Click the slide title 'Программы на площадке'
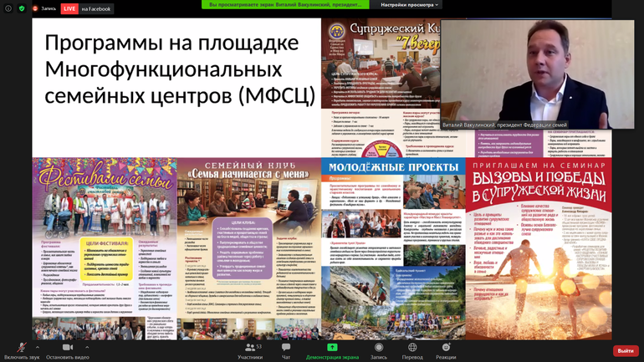Screen dimensions: 644x362 (171, 43)
